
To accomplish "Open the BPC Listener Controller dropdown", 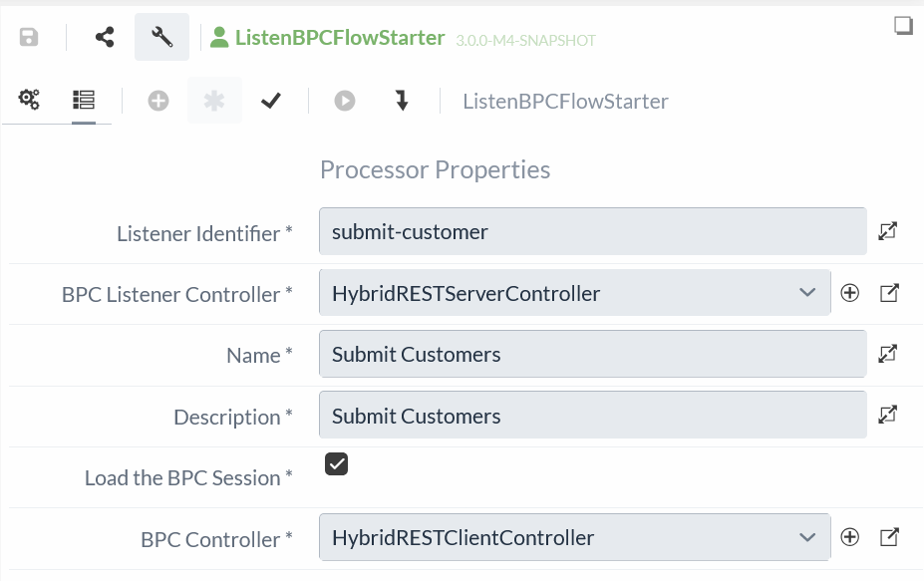I will click(807, 293).
